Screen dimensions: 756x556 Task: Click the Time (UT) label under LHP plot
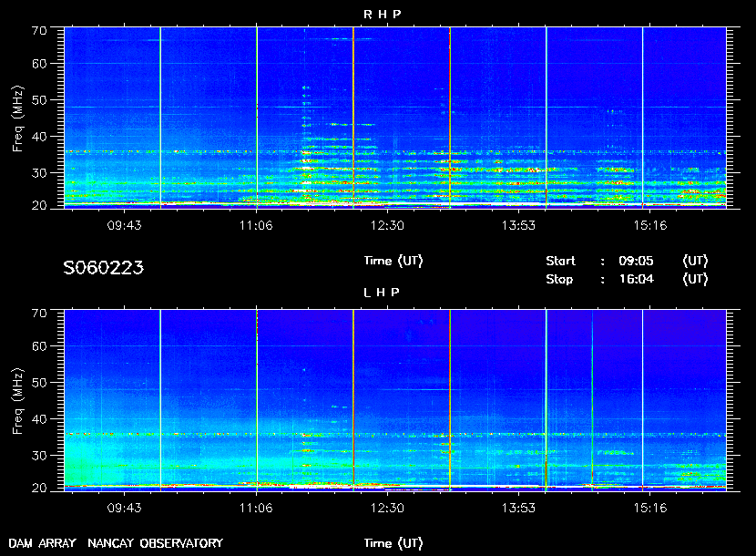[x=393, y=543]
